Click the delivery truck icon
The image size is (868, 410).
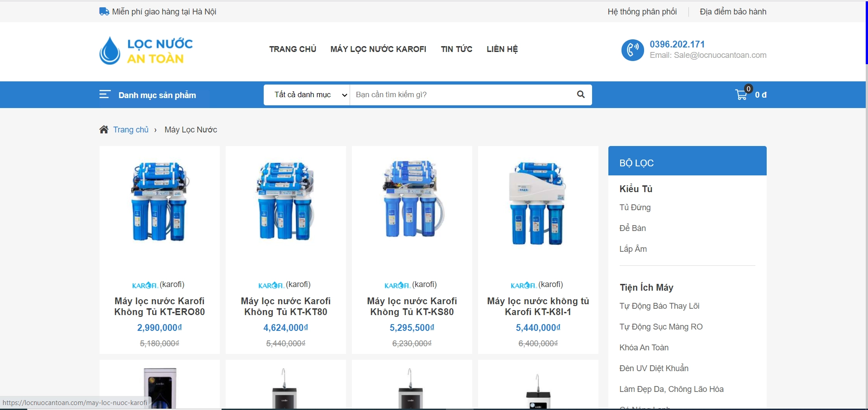pyautogui.click(x=104, y=12)
